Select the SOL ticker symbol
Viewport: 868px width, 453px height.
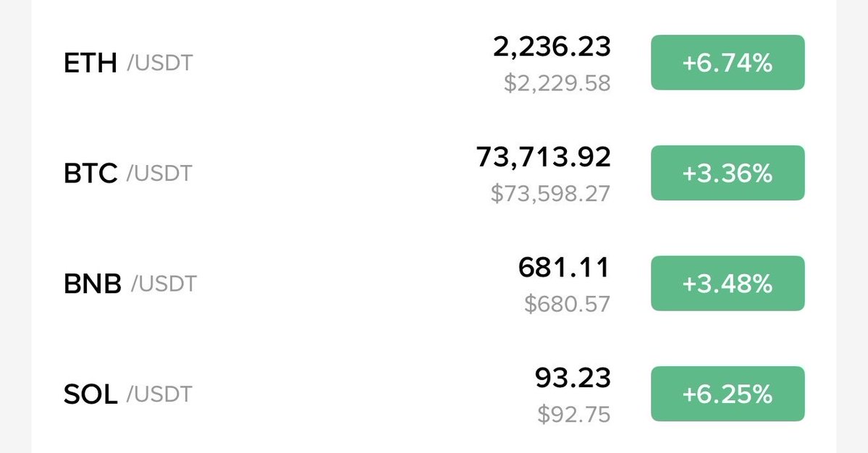[90, 395]
